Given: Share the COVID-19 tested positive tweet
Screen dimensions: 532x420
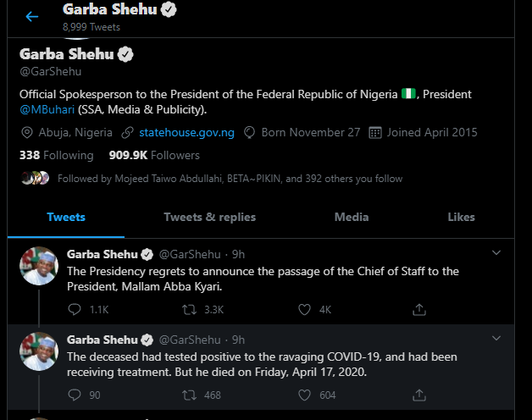Looking at the screenshot, I should click(418, 395).
